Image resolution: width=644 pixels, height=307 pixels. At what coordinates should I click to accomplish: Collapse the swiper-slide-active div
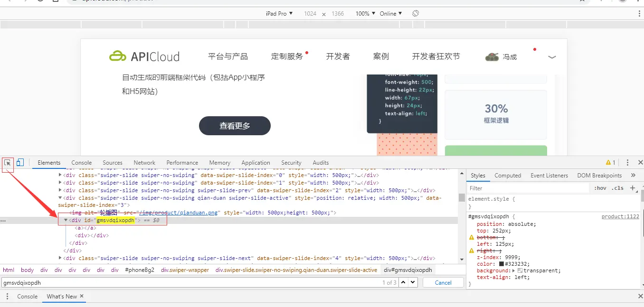pyautogui.click(x=60, y=198)
